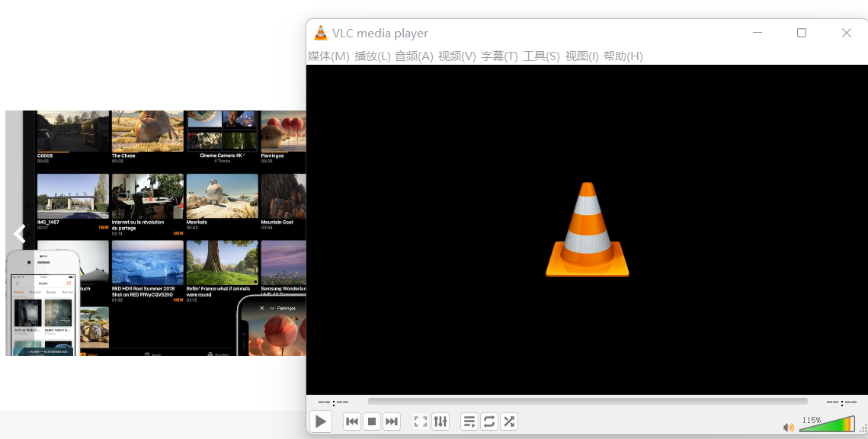Minimize the VLC media player window

(757, 33)
